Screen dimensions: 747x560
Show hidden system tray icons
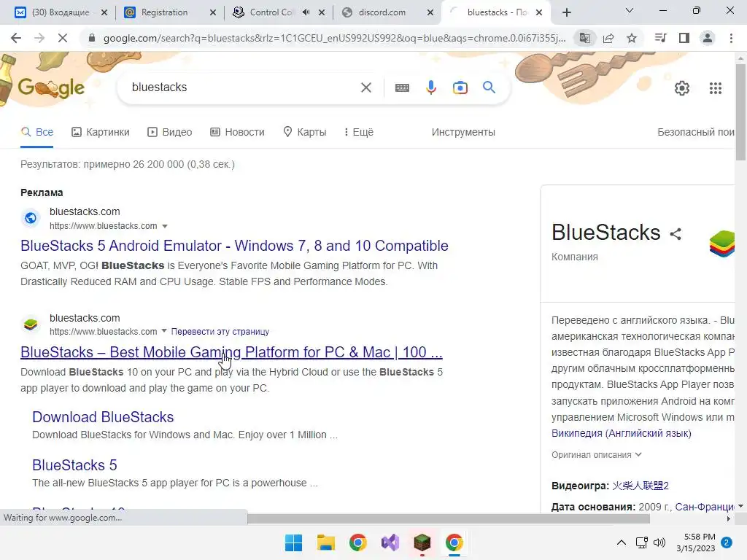[x=622, y=542]
